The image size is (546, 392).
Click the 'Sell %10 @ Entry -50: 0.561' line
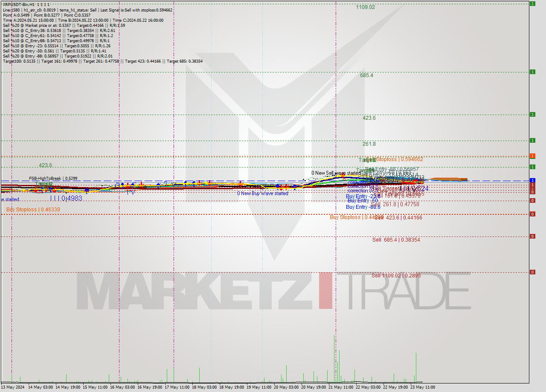(54, 51)
